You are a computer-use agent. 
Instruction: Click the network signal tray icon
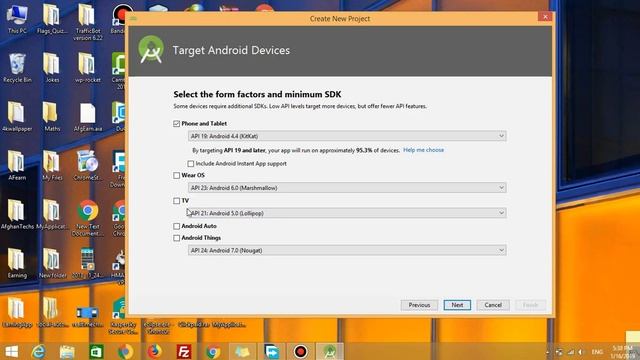pos(571,352)
